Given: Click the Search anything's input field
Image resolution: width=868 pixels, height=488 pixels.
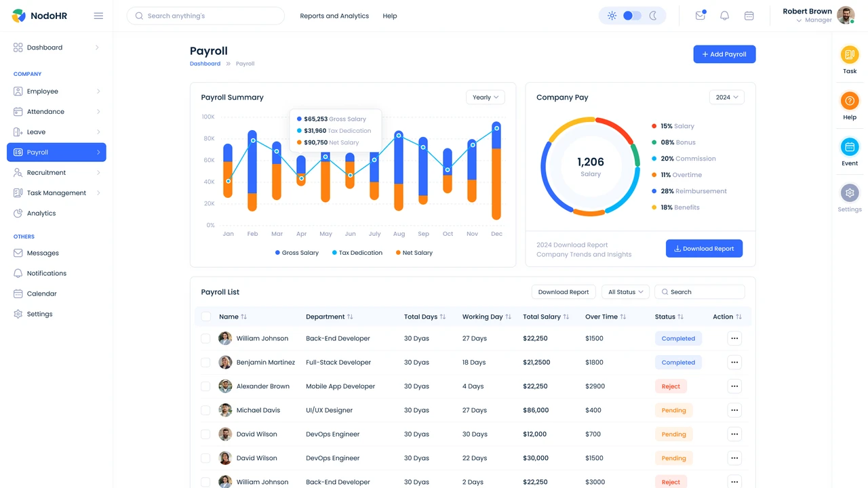Looking at the screenshot, I should pos(205,16).
